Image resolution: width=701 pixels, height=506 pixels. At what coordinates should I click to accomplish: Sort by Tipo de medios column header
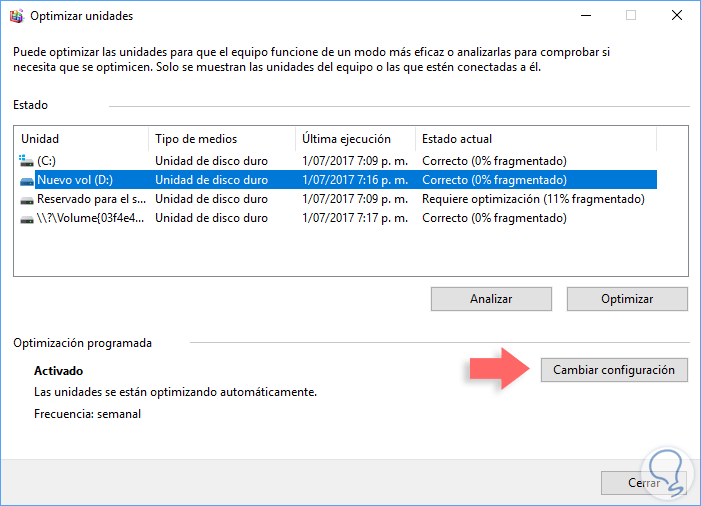222,139
